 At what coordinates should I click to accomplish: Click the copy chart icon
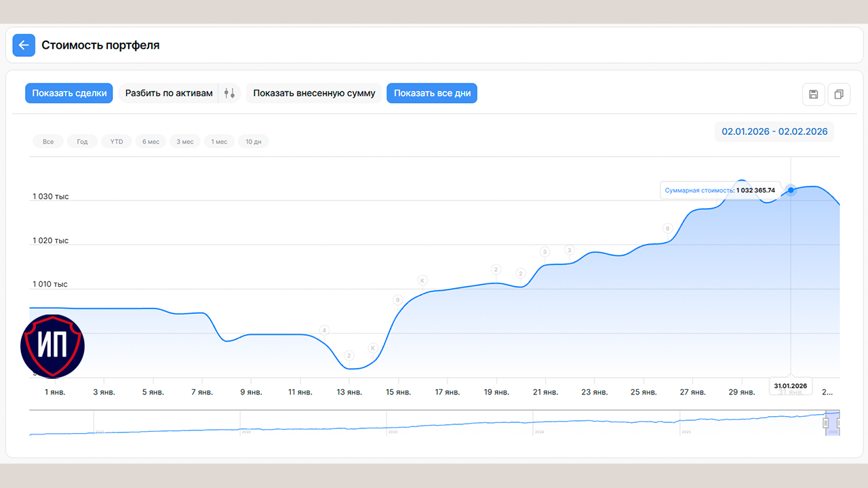coord(838,94)
